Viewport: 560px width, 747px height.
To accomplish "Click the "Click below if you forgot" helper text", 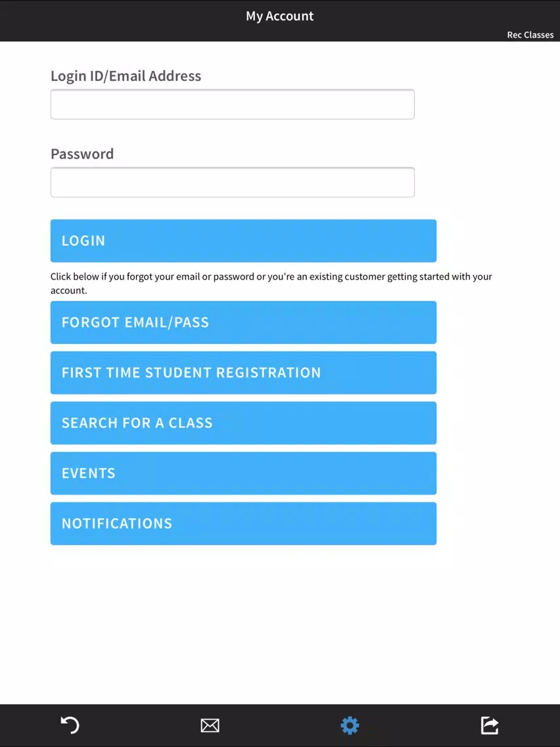I will click(x=271, y=283).
